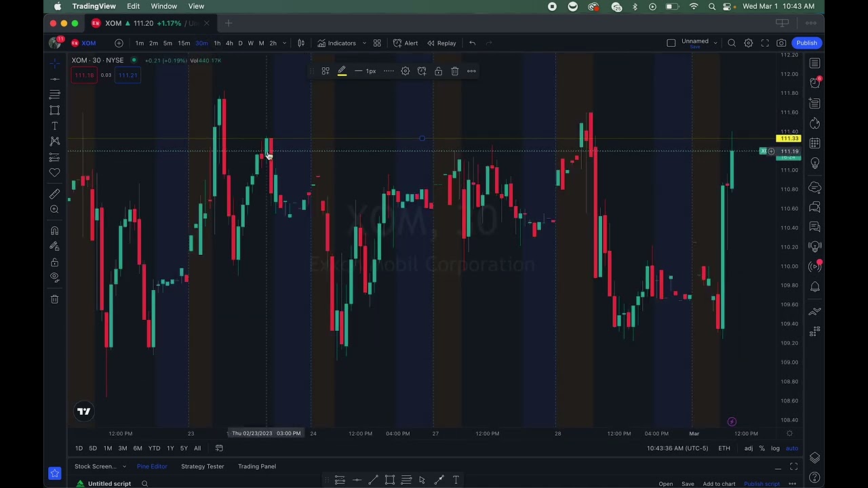Open the go to date icon
Image resolution: width=868 pixels, height=488 pixels.
pos(219,448)
